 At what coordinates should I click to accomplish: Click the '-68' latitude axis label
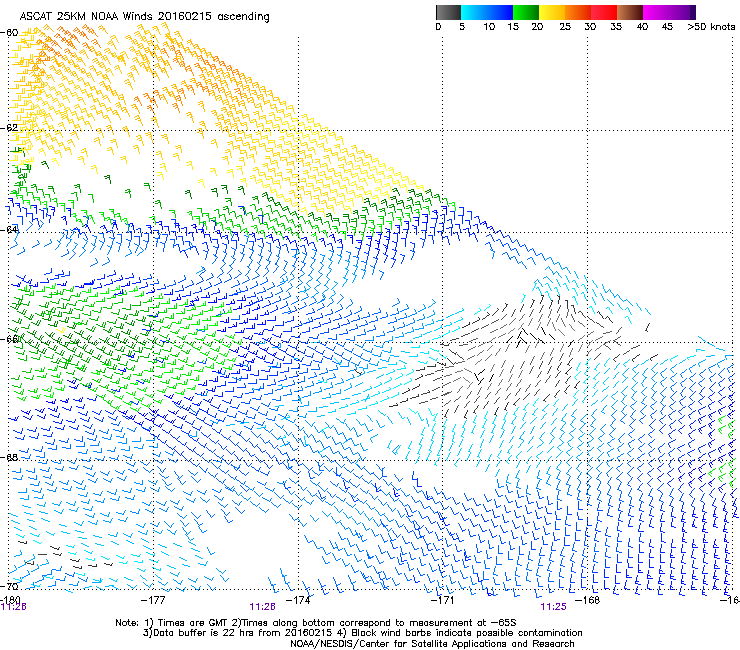(x=9, y=457)
